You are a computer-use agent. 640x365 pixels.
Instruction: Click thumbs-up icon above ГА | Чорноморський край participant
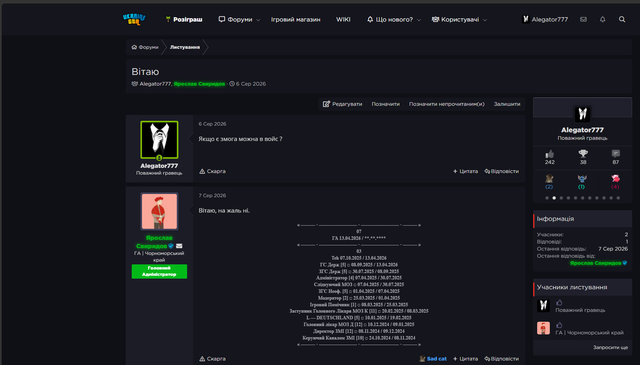pyautogui.click(x=559, y=325)
